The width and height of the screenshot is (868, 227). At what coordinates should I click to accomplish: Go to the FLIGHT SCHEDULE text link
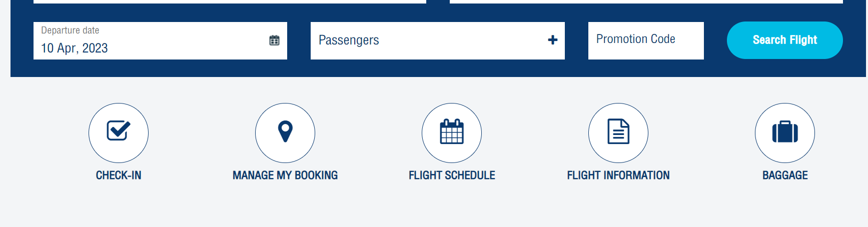click(x=452, y=175)
